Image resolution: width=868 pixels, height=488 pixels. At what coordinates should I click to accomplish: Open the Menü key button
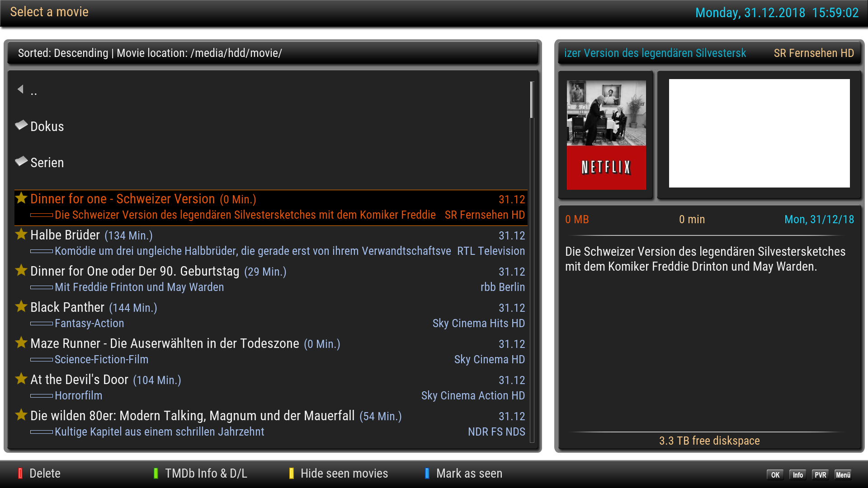(x=843, y=475)
